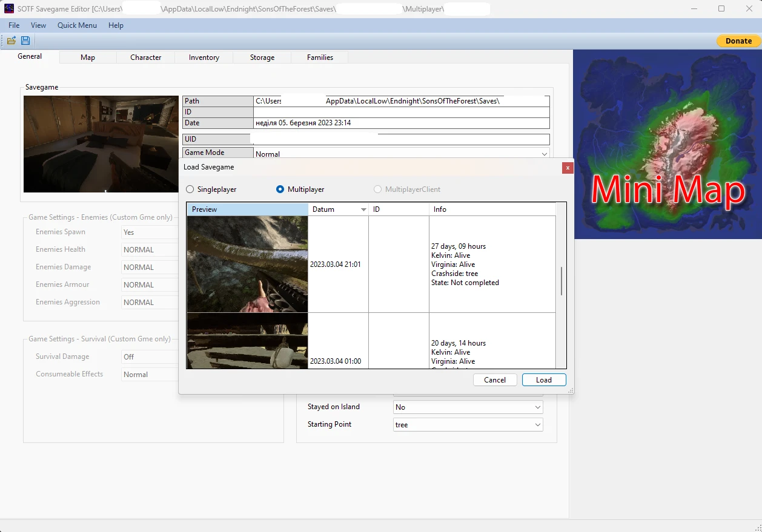Click the Load button

pyautogui.click(x=543, y=380)
